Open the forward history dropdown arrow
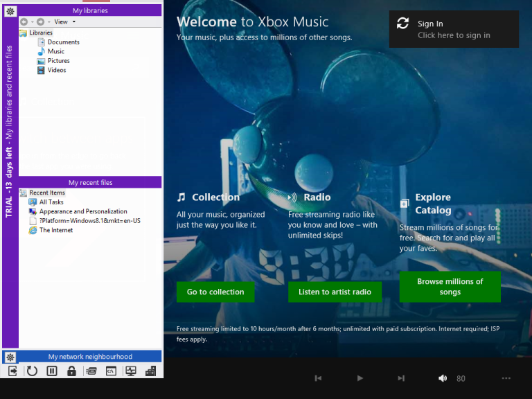Viewport: 532px width, 399px height. tap(49, 22)
